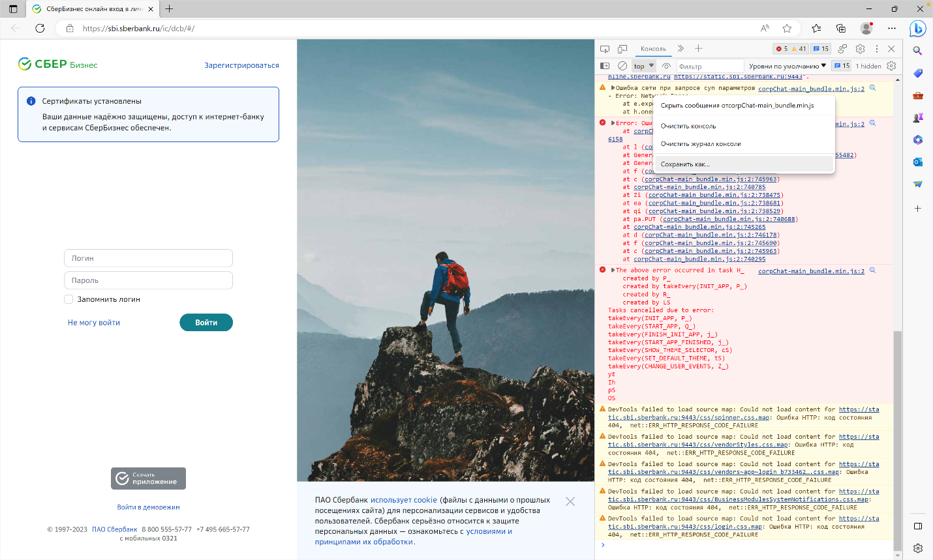This screenshot has height=560, width=933.
Task: Open the spinner.css.map source link
Action: coord(744,413)
